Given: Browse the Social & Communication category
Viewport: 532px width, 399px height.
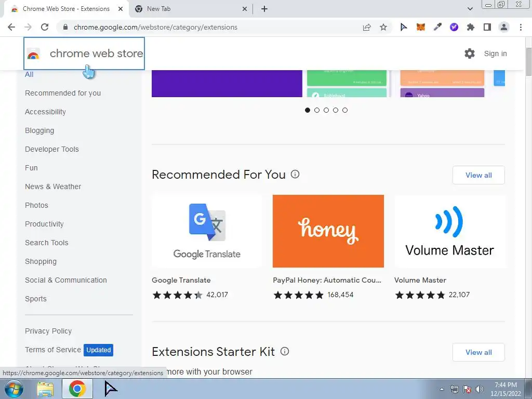Looking at the screenshot, I should (66, 280).
